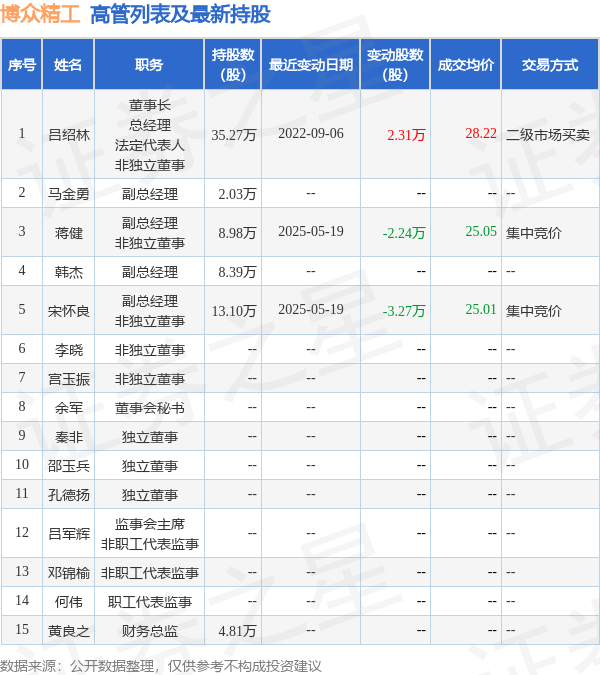
Task: Click the 博众精工 company name title
Action: click(40, 14)
